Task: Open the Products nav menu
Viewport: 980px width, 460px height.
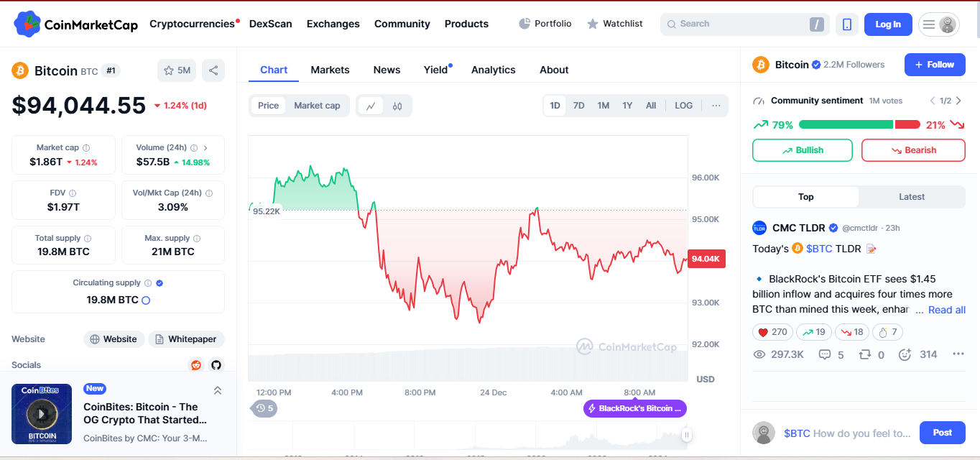Action: tap(466, 24)
